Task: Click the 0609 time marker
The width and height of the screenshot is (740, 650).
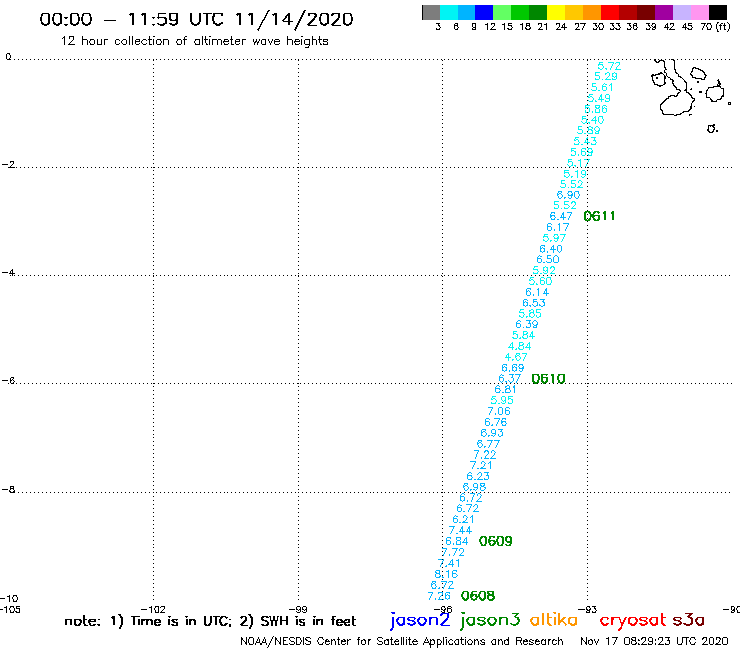Action: (496, 541)
